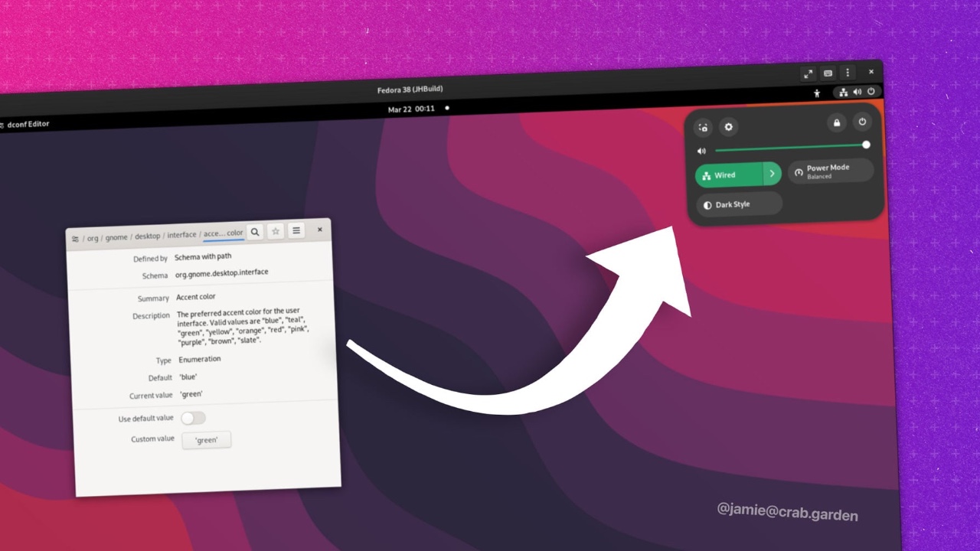This screenshot has height=551, width=980.
Task: Open Settings via the gear icon
Action: (x=729, y=127)
